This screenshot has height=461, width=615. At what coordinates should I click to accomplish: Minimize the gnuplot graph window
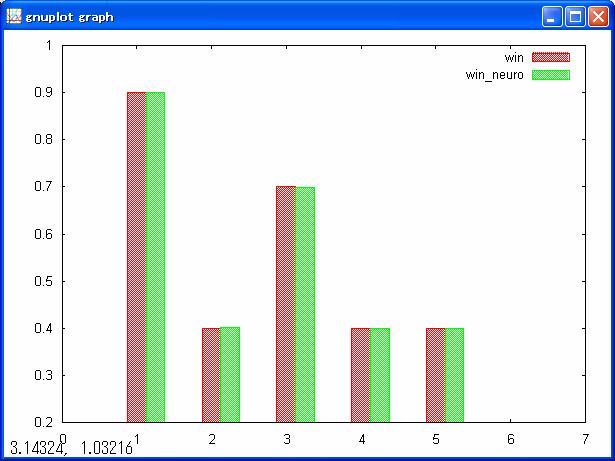click(553, 16)
